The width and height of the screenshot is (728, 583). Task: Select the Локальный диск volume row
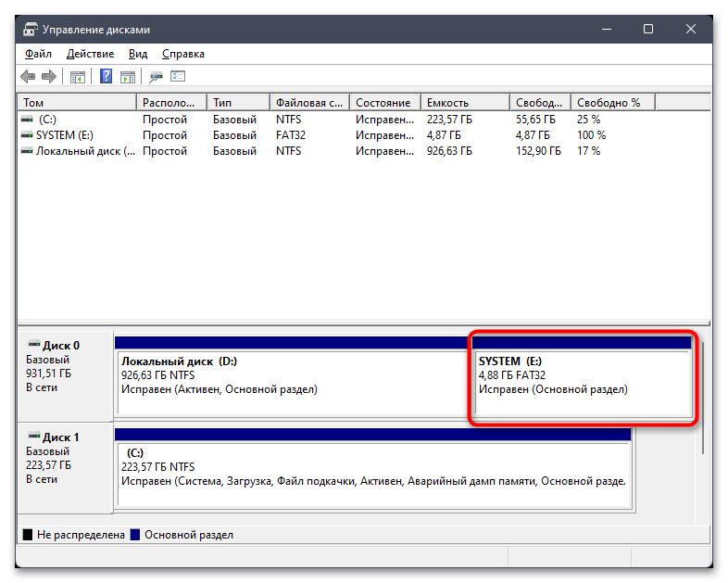coord(364,151)
